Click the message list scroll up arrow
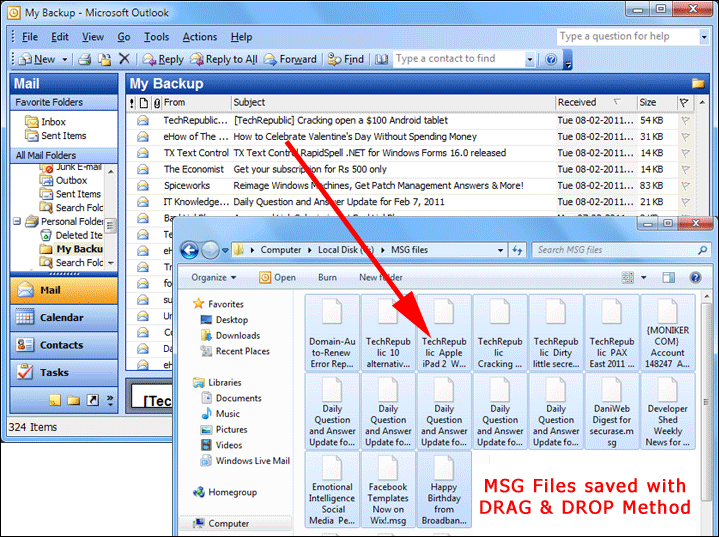The width and height of the screenshot is (719, 537). [x=702, y=102]
